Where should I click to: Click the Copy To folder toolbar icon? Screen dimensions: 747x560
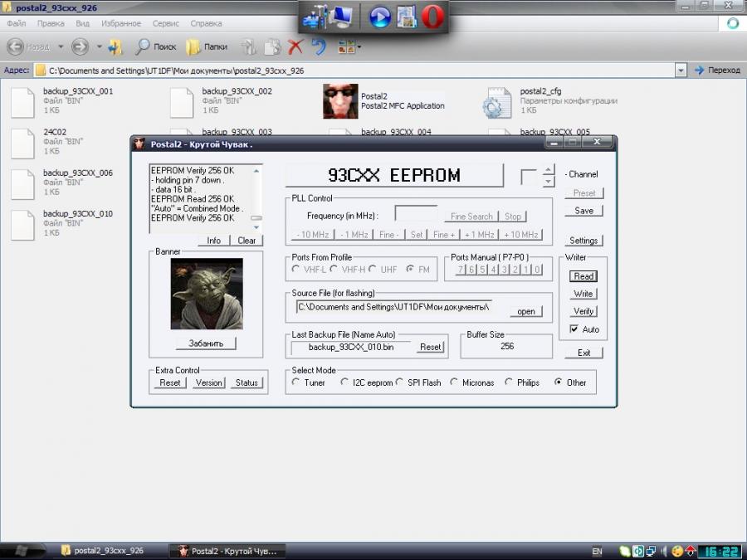point(272,46)
